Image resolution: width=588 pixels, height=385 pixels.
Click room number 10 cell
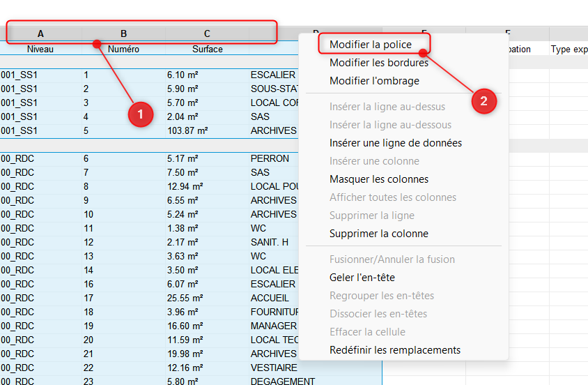(x=123, y=214)
